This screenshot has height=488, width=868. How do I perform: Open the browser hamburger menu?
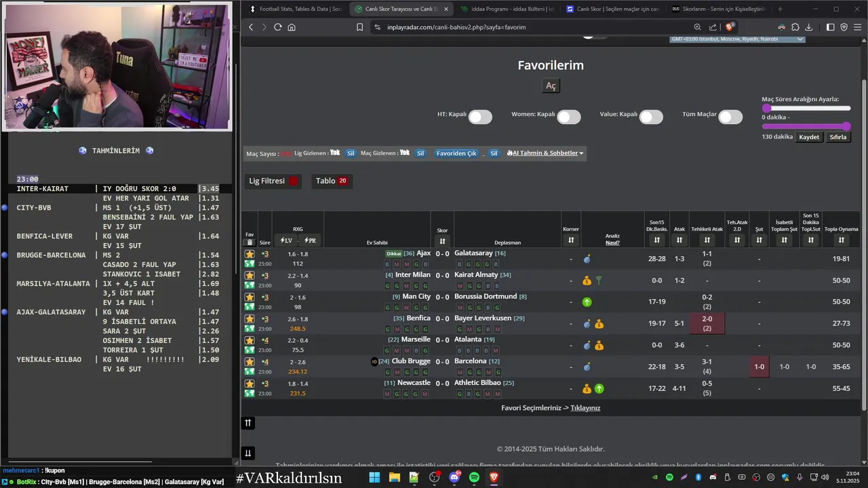858,27
